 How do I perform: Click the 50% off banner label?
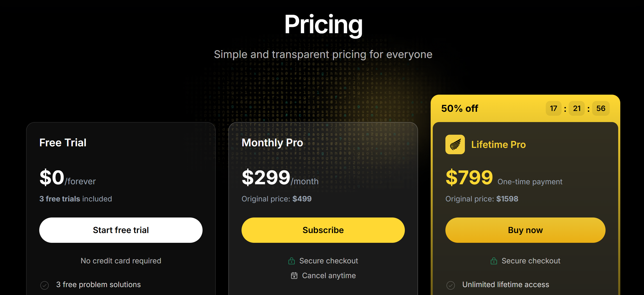coord(459,108)
